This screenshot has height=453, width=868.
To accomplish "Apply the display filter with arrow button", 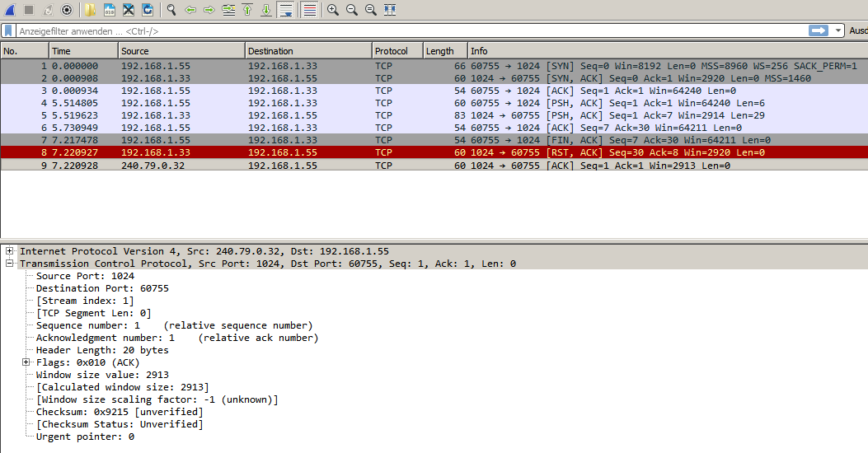I will pos(819,31).
